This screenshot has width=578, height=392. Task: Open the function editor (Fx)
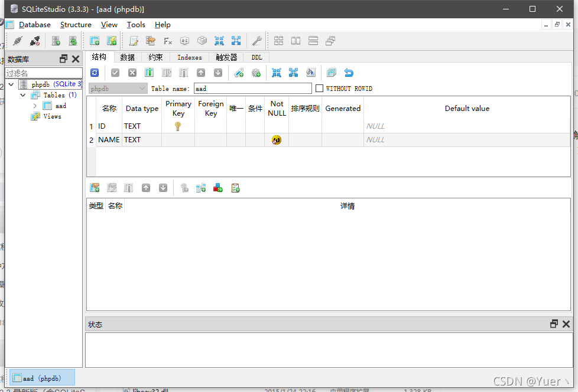click(x=167, y=41)
